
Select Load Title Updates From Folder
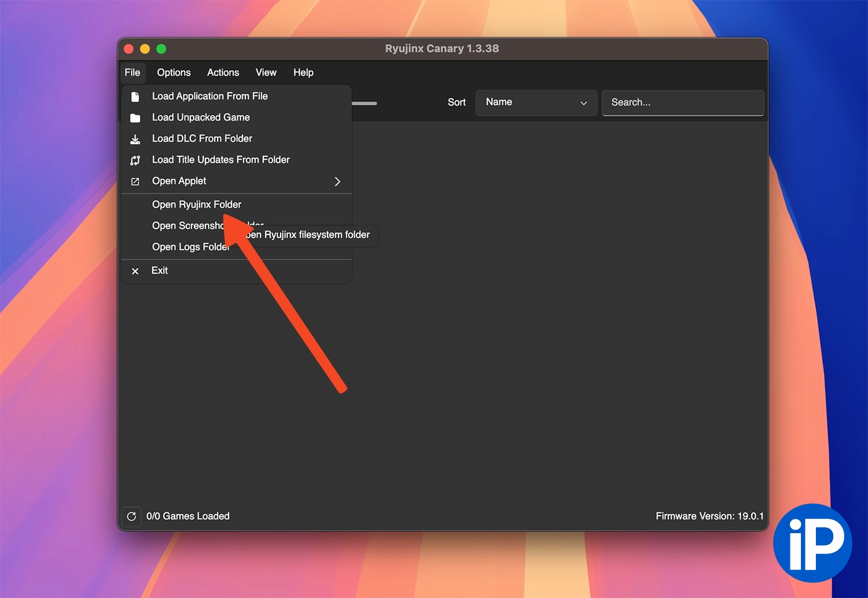[237, 160]
